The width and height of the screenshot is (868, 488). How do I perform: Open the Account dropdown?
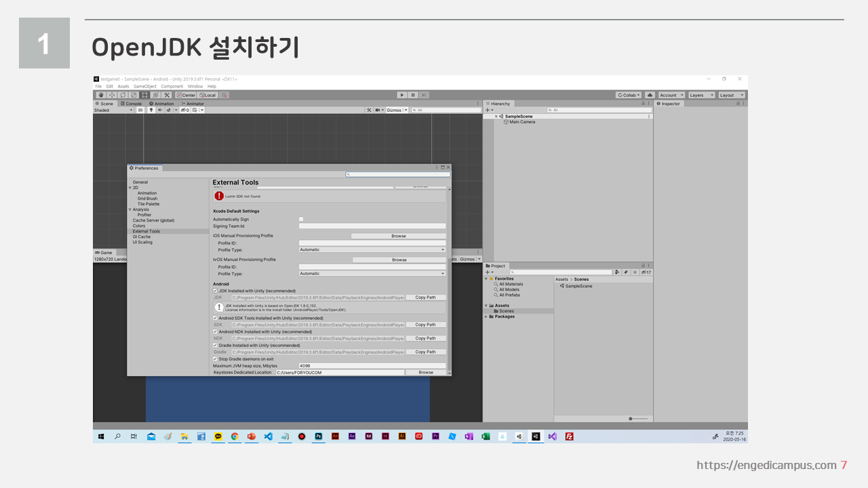(x=671, y=95)
